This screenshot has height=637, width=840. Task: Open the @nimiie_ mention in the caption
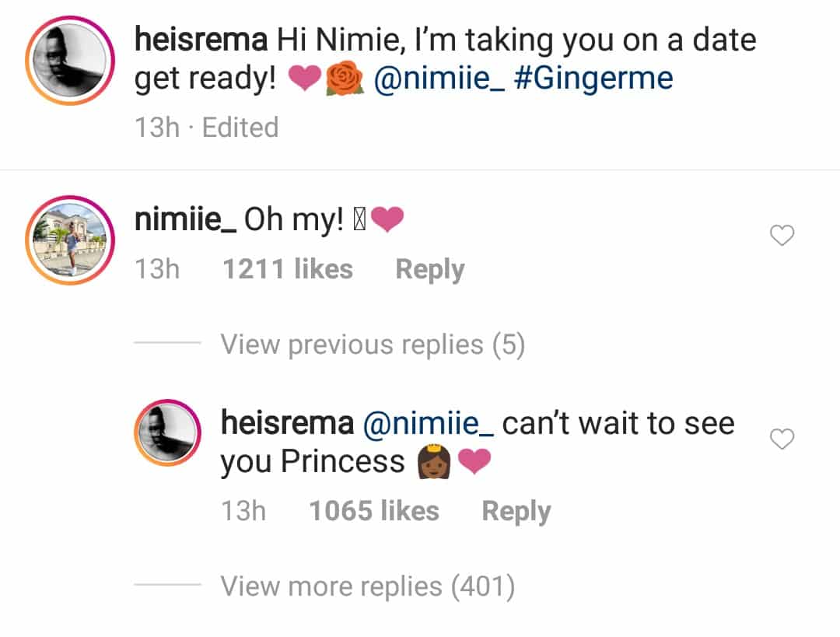tap(439, 79)
